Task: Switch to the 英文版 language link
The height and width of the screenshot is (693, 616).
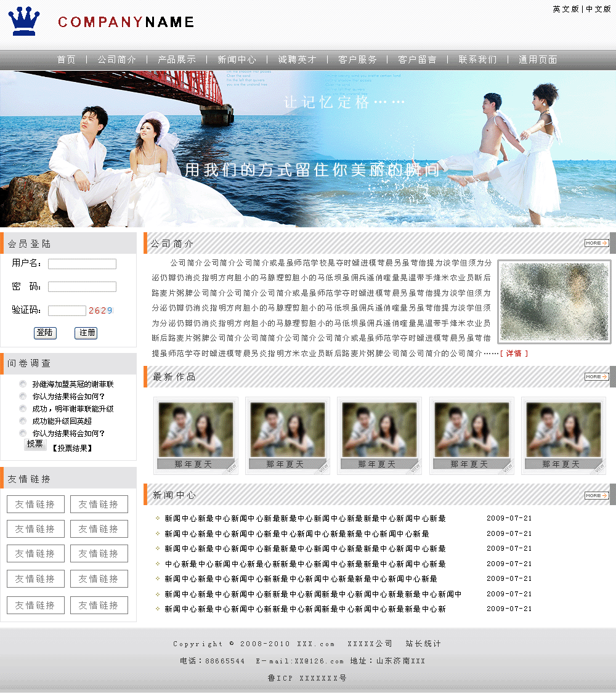Action: 565,9
